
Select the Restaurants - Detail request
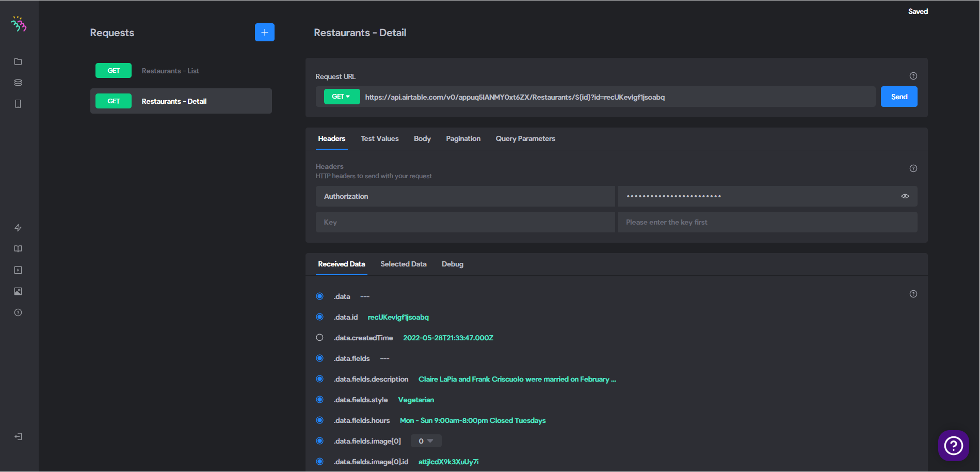[181, 101]
